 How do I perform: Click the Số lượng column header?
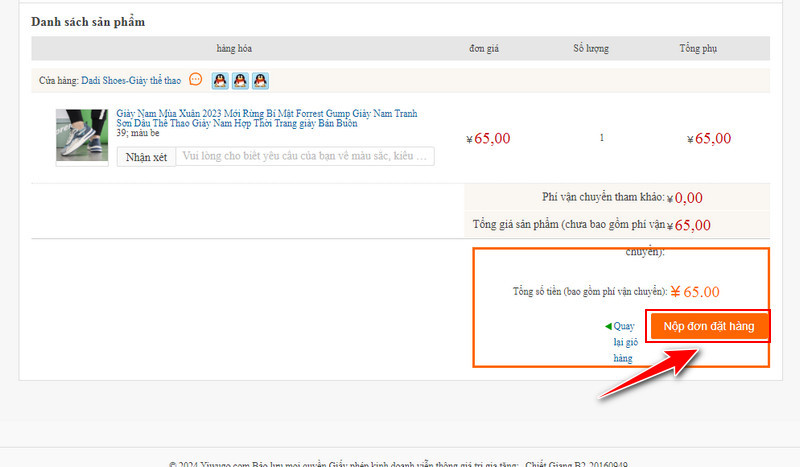[590, 48]
